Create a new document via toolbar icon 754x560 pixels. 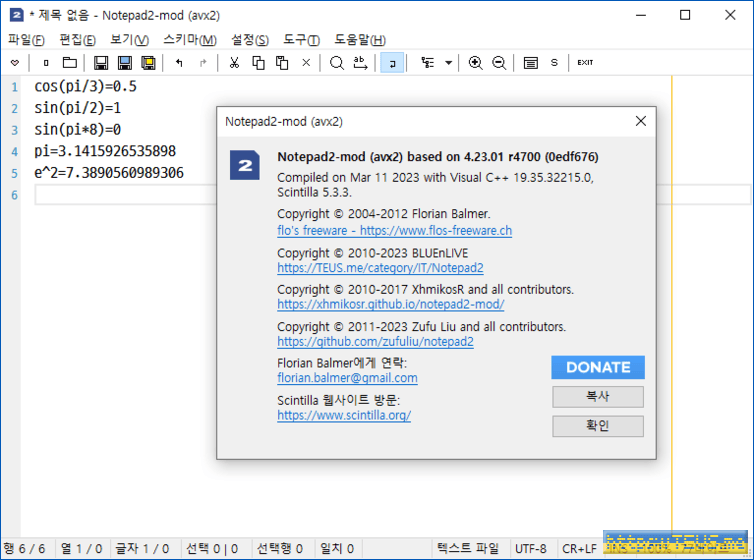(x=46, y=63)
